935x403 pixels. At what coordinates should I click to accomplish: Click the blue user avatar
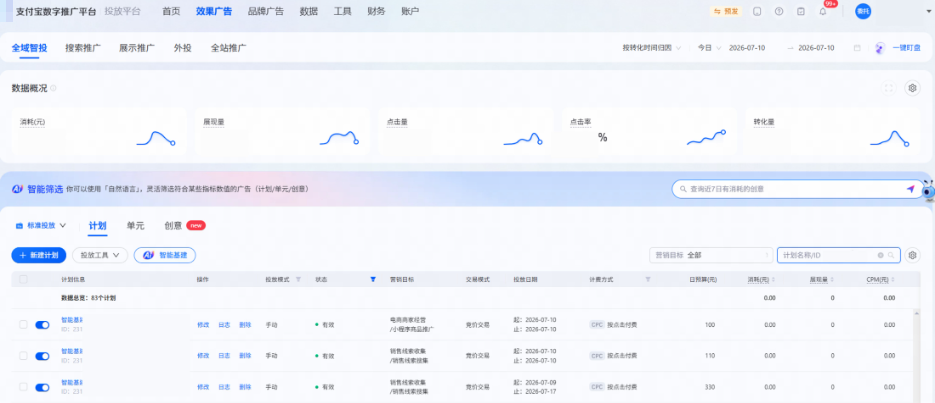coord(863,11)
